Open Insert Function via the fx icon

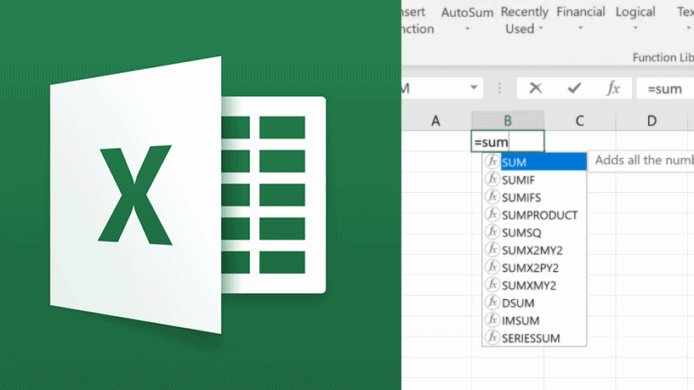(613, 89)
